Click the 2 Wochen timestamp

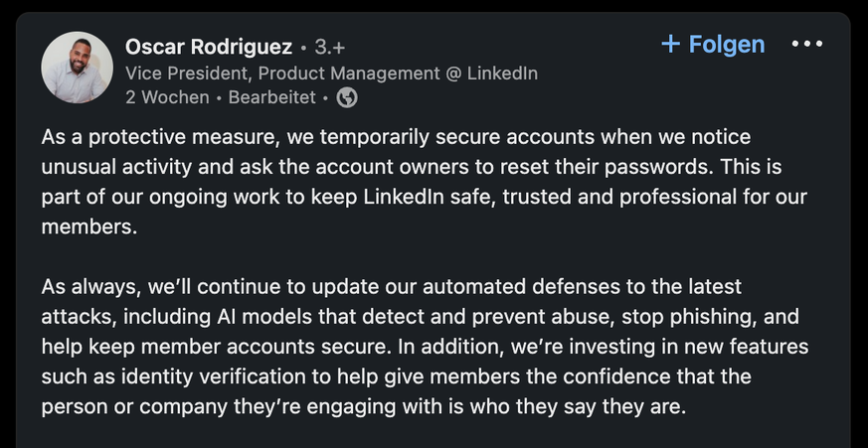[x=167, y=98]
